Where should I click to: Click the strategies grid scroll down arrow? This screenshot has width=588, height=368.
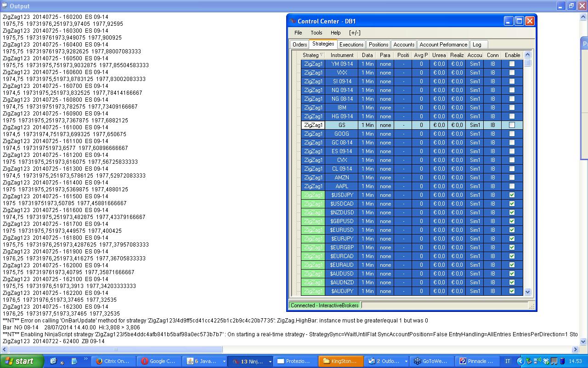click(x=527, y=292)
